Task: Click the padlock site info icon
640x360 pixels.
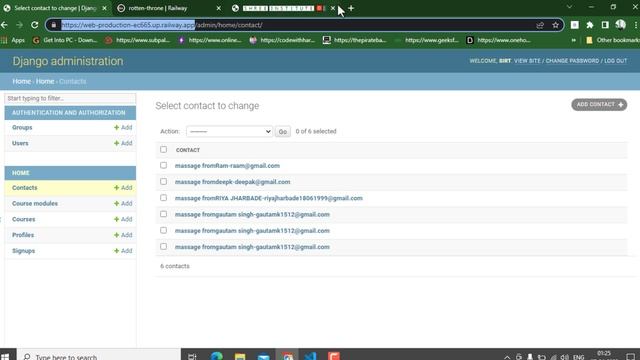Action: 53,25
